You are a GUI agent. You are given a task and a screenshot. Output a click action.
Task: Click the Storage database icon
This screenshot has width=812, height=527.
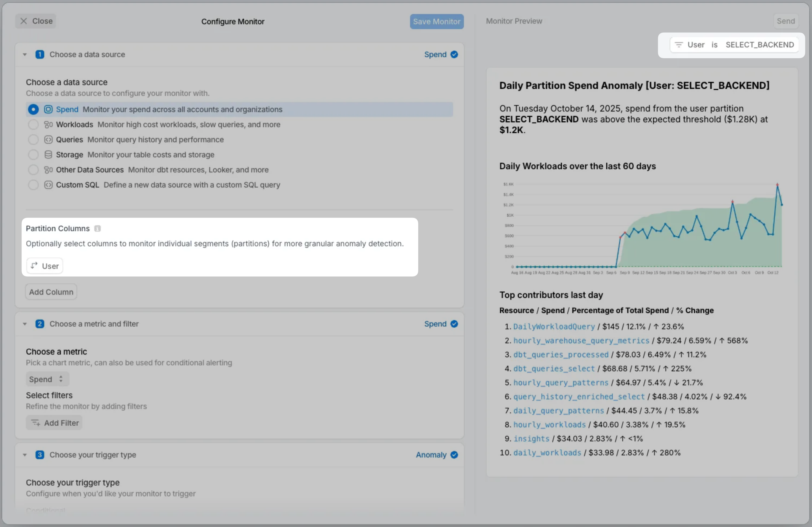[48, 155]
